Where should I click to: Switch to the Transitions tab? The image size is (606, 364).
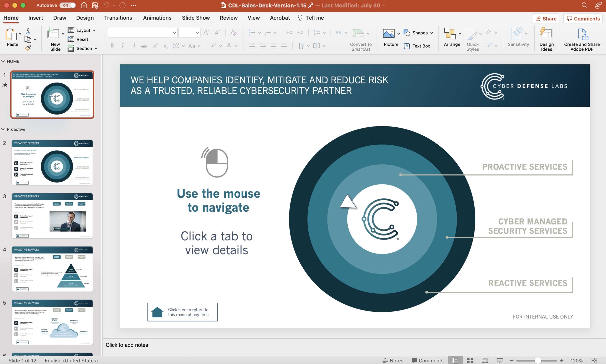coord(118,18)
